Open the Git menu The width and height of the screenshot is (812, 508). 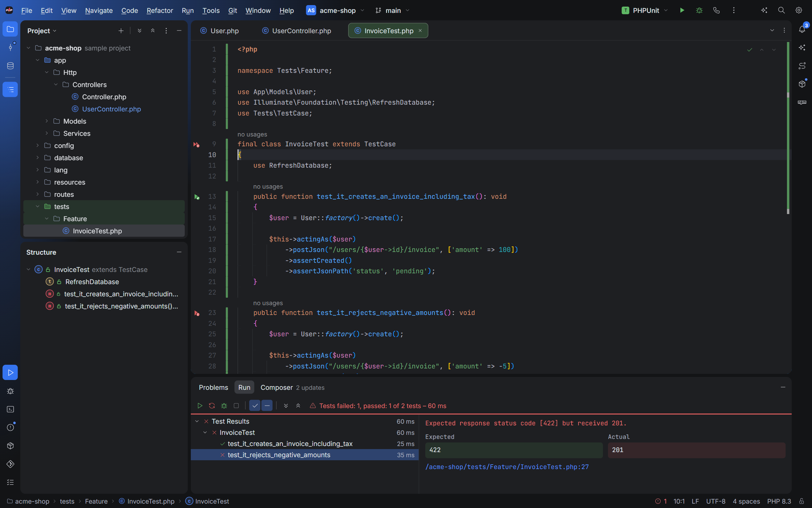coord(232,10)
